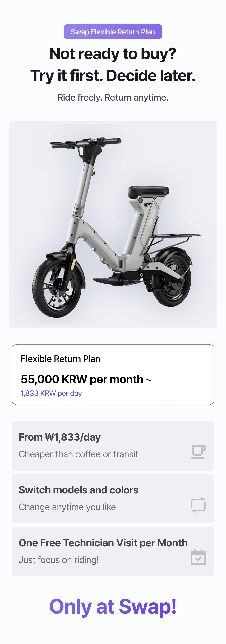Click the Not ready to buy? heading
The height and width of the screenshot is (644, 226).
pos(113,54)
